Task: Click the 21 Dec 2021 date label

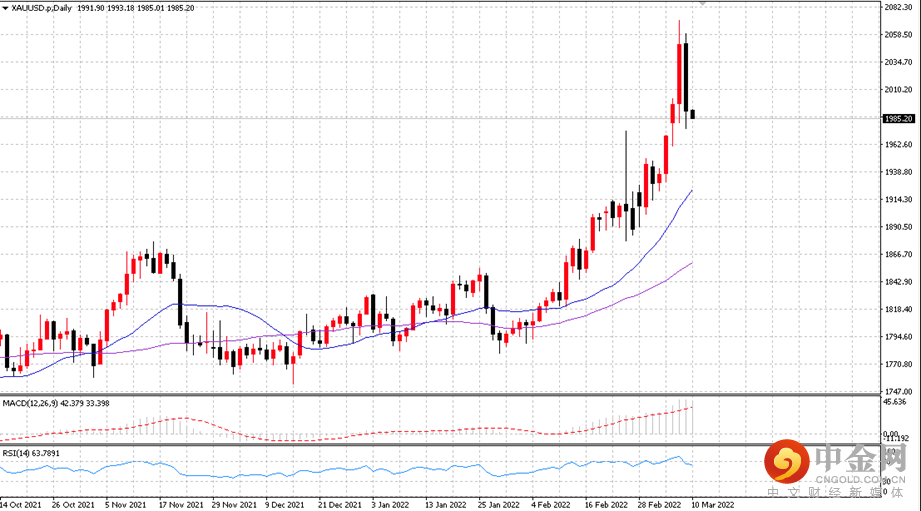Action: [340, 505]
